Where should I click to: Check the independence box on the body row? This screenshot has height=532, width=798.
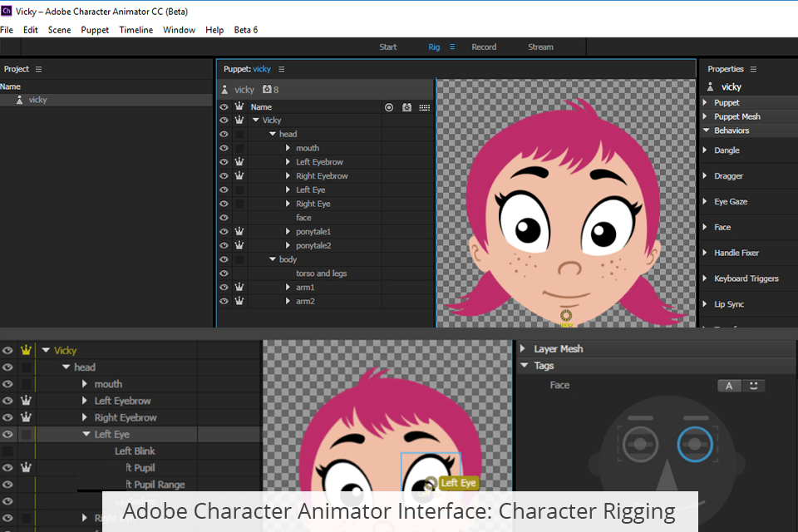[239, 259]
